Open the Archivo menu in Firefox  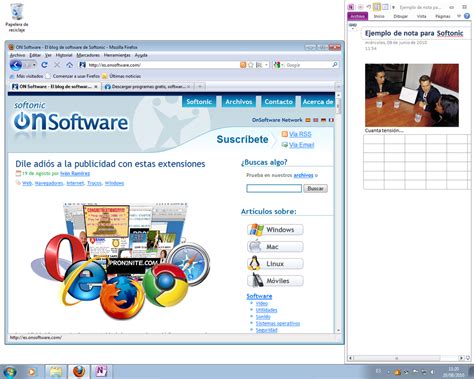[x=17, y=55]
